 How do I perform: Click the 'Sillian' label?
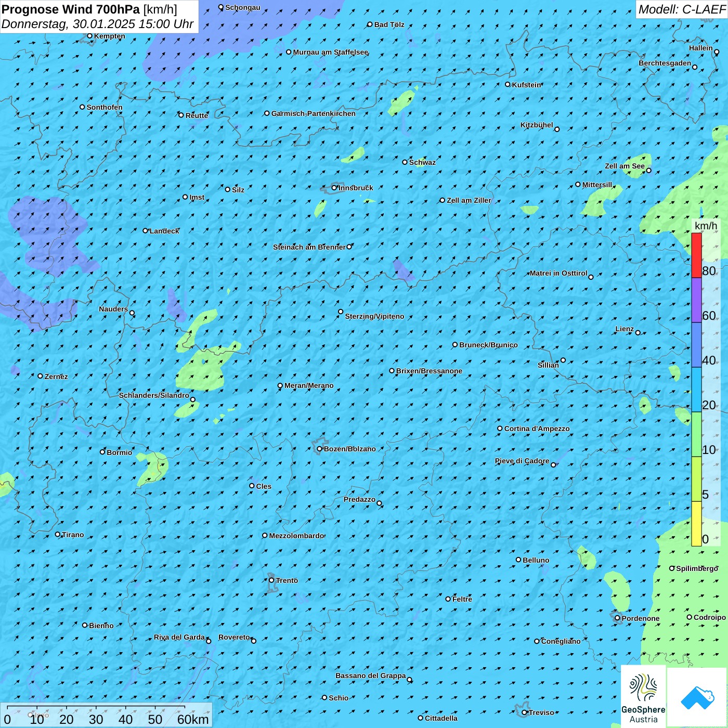tap(548, 365)
